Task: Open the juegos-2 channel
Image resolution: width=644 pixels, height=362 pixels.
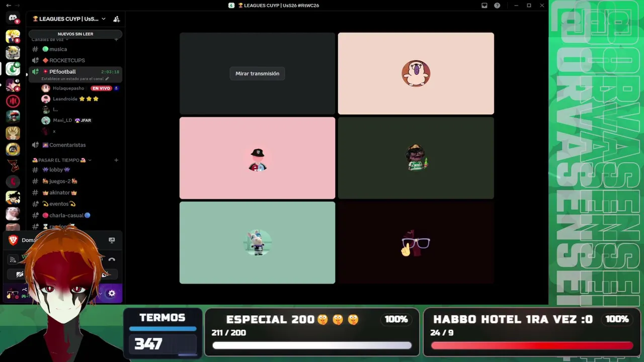Action: [x=75, y=181]
